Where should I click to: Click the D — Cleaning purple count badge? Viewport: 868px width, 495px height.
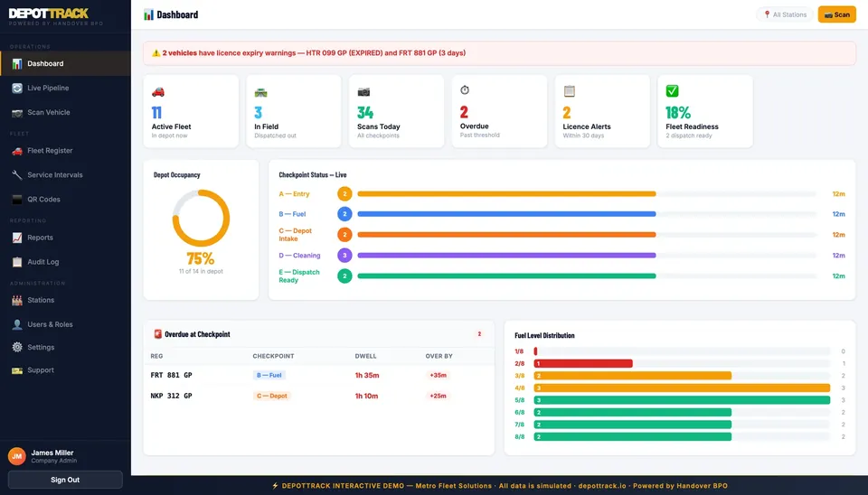point(344,256)
